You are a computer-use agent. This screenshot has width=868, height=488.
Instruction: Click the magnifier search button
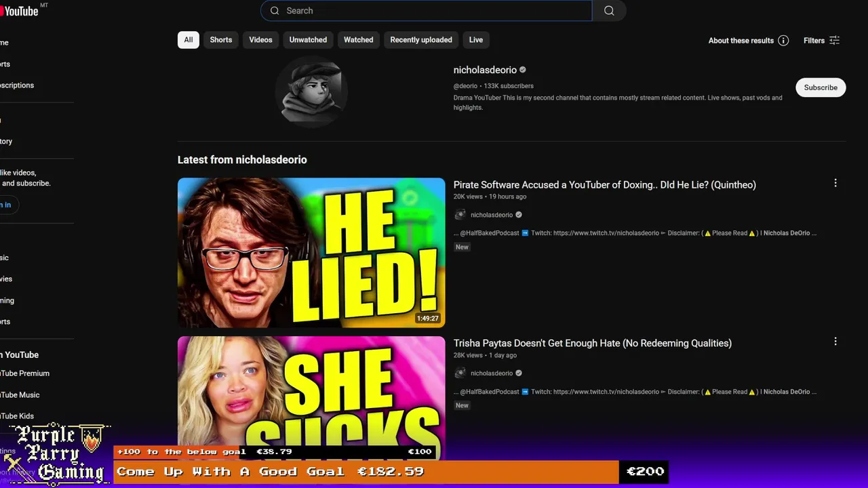[609, 11]
